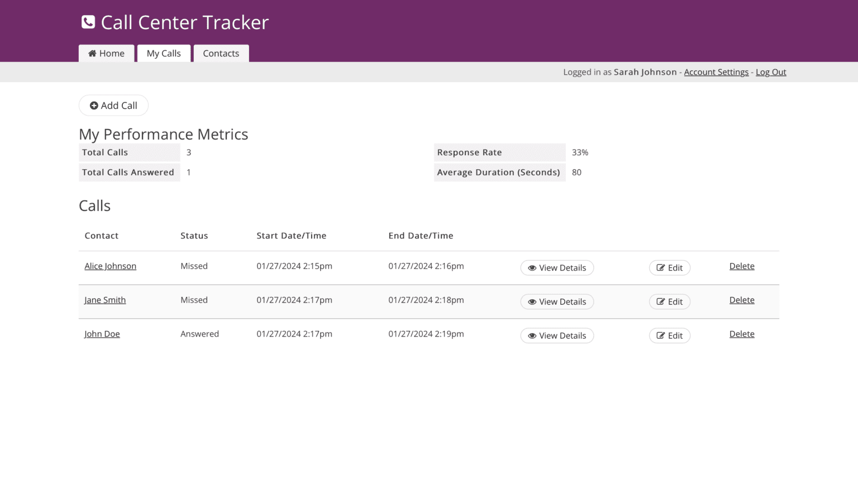Click the eye icon on Alice Johnson's View Details
This screenshot has height=504, width=858.
[532, 268]
